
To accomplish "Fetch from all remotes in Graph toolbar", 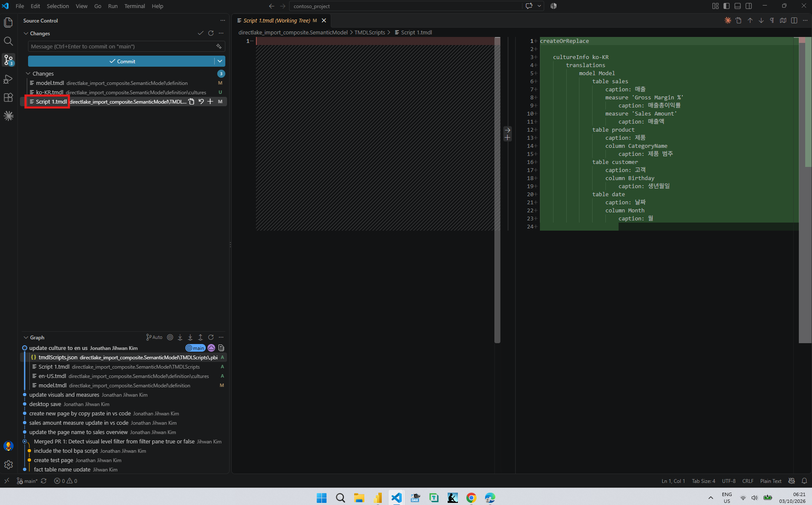I will (x=180, y=337).
